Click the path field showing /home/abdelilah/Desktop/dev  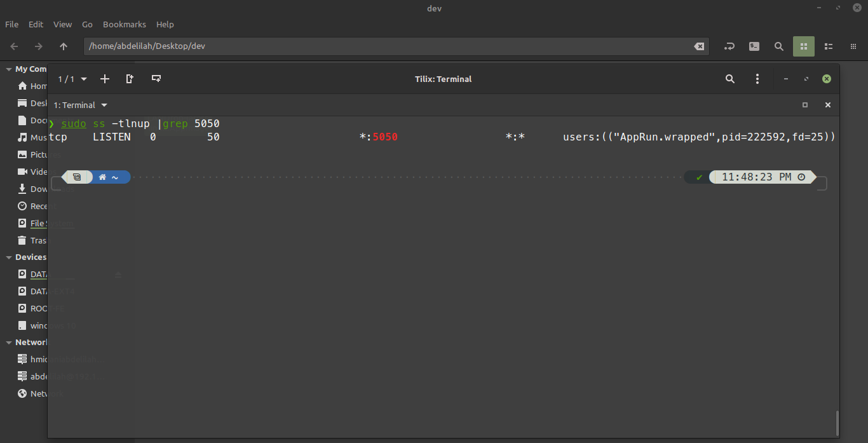click(x=381, y=46)
